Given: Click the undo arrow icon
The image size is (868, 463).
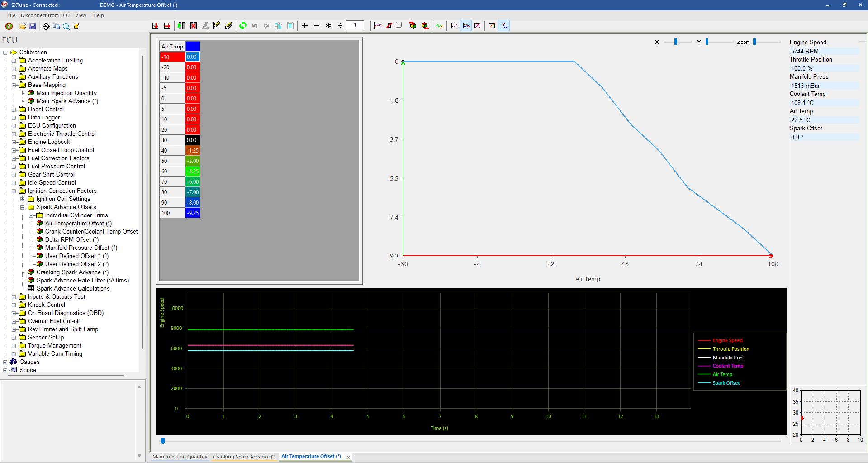Looking at the screenshot, I should pyautogui.click(x=255, y=26).
